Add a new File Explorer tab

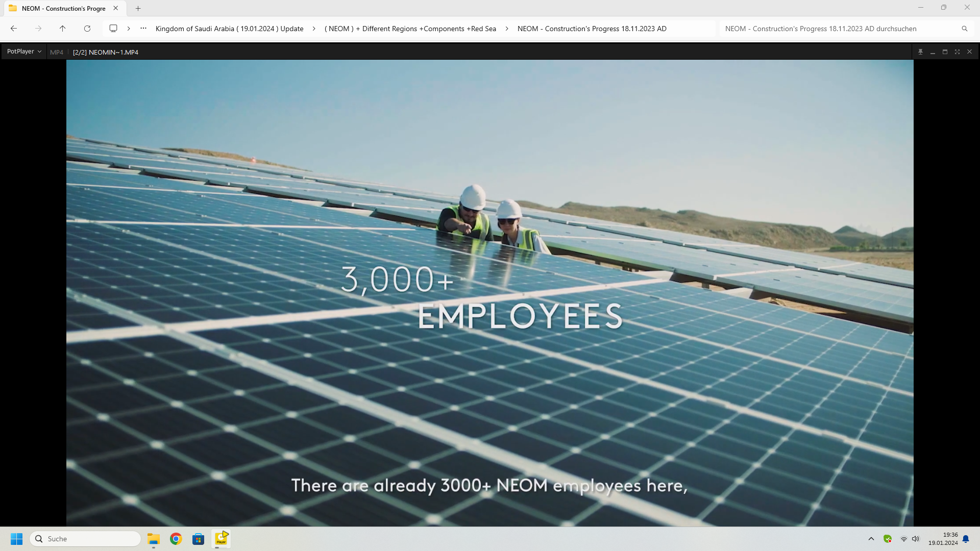point(138,8)
